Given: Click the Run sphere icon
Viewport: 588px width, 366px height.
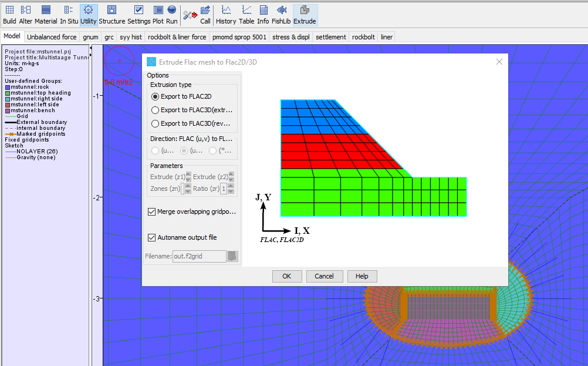Looking at the screenshot, I should pyautogui.click(x=172, y=11).
